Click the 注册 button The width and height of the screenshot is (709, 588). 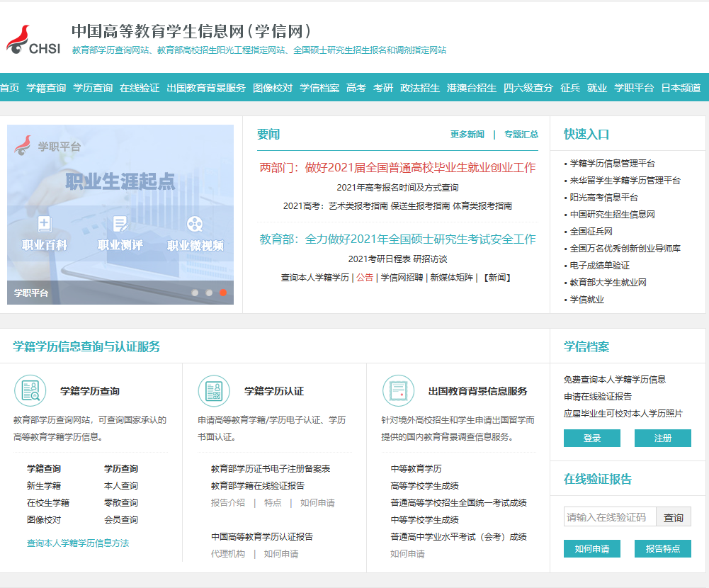coord(663,438)
